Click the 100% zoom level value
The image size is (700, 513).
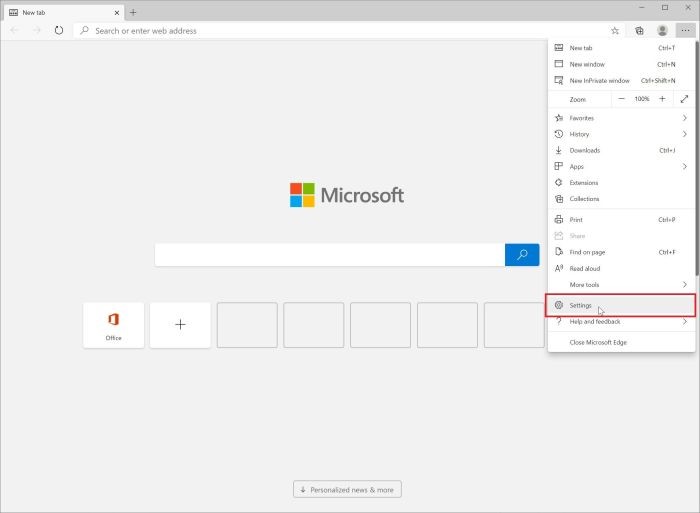point(642,99)
